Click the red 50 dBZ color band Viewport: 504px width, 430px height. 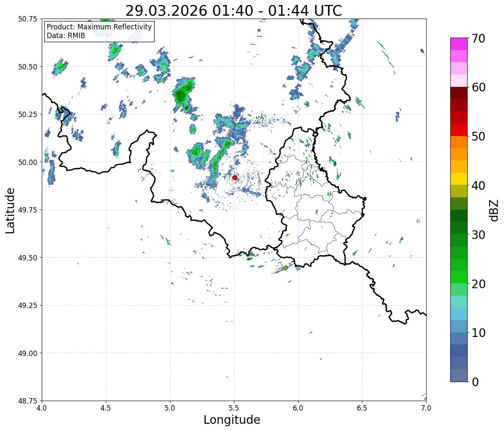[459, 130]
